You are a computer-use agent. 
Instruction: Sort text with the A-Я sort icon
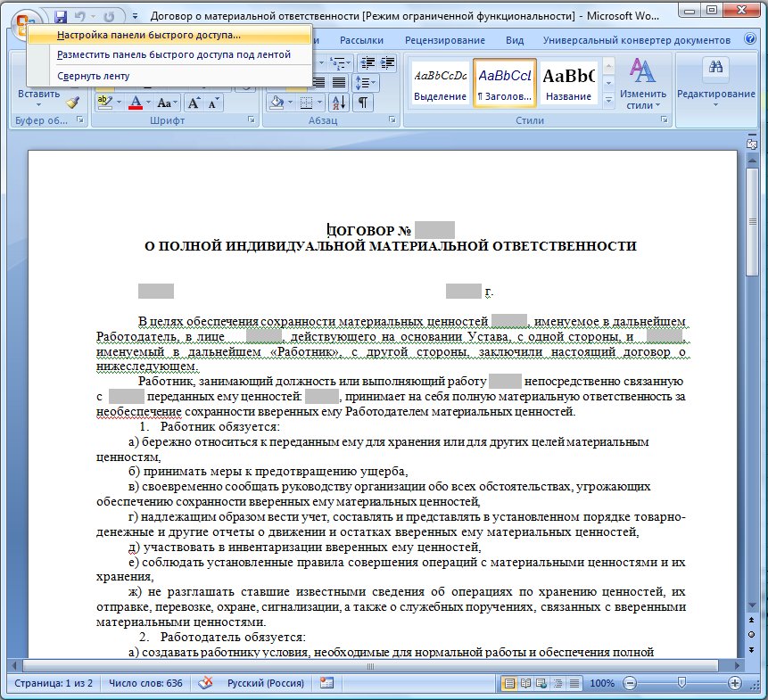point(339,103)
